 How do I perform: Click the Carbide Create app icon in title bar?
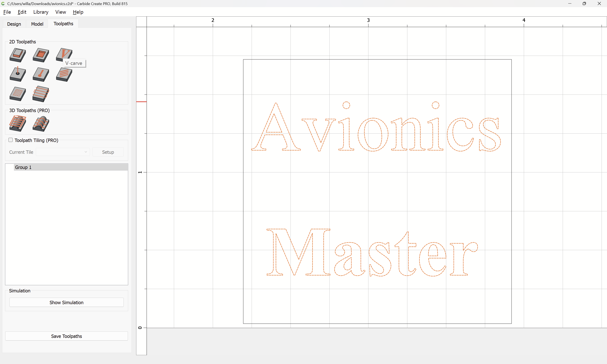(x=3, y=3)
